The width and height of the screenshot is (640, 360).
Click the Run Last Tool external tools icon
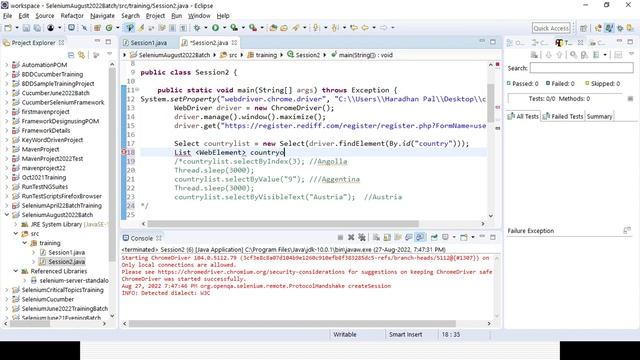tap(253, 28)
